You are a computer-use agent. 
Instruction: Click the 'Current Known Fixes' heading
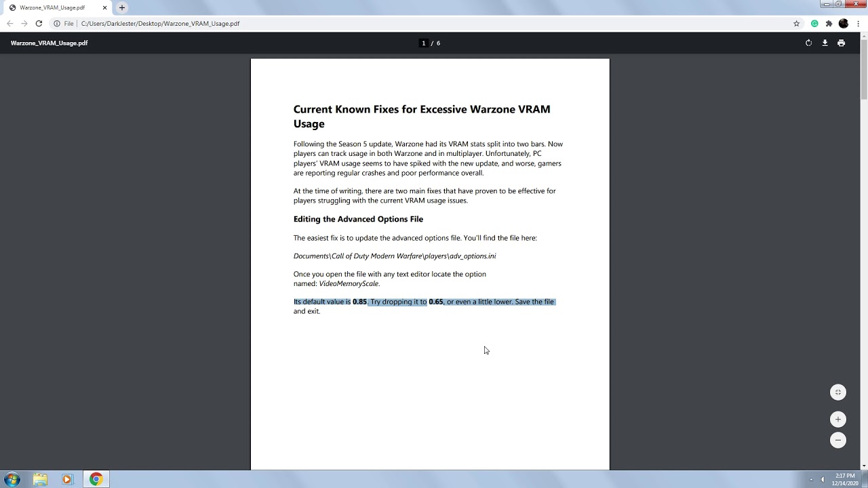(x=421, y=117)
